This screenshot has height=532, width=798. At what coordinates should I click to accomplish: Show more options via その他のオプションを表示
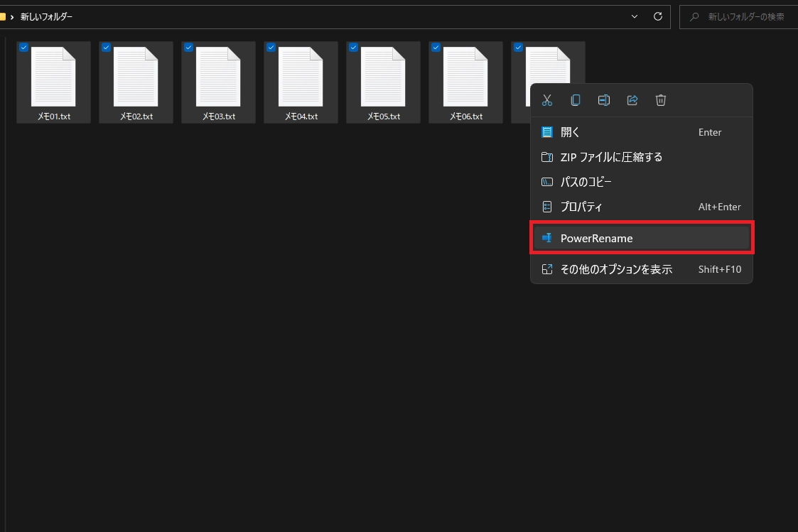coord(615,269)
